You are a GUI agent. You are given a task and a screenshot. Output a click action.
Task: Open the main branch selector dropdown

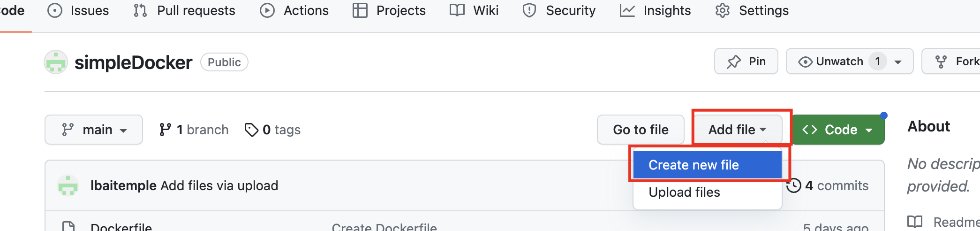pos(94,130)
